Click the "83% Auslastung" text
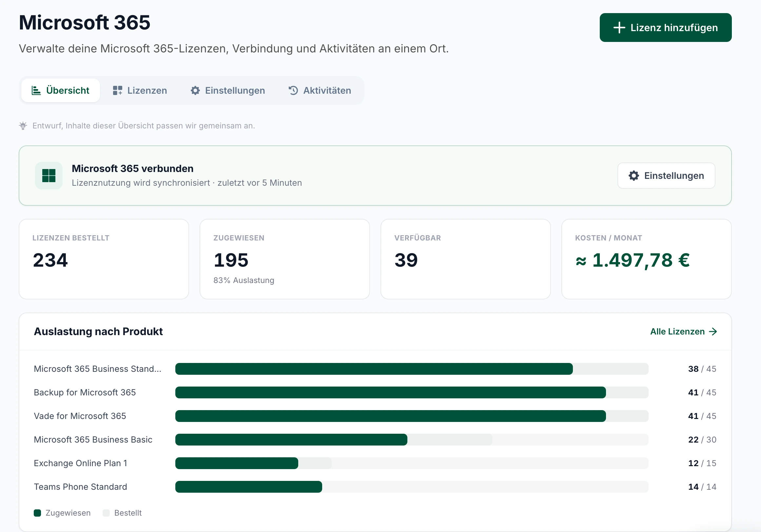This screenshot has height=532, width=761. coord(244,280)
